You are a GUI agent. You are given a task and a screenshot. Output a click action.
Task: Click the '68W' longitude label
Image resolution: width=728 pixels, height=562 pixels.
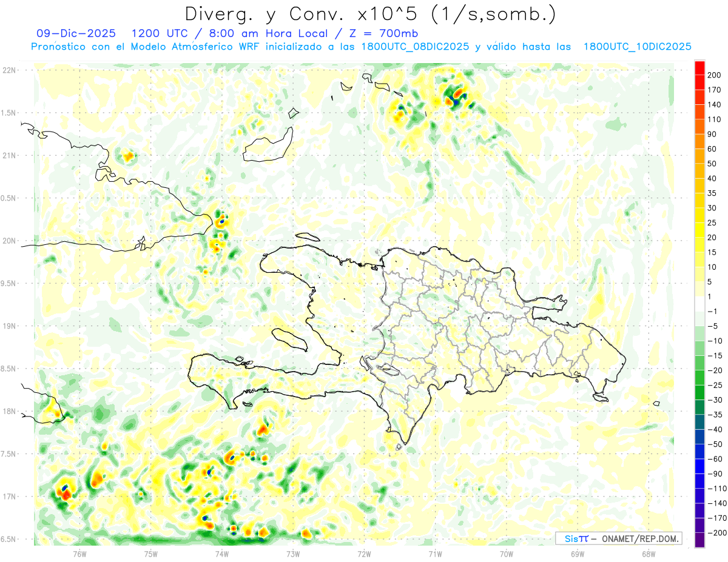point(648,553)
